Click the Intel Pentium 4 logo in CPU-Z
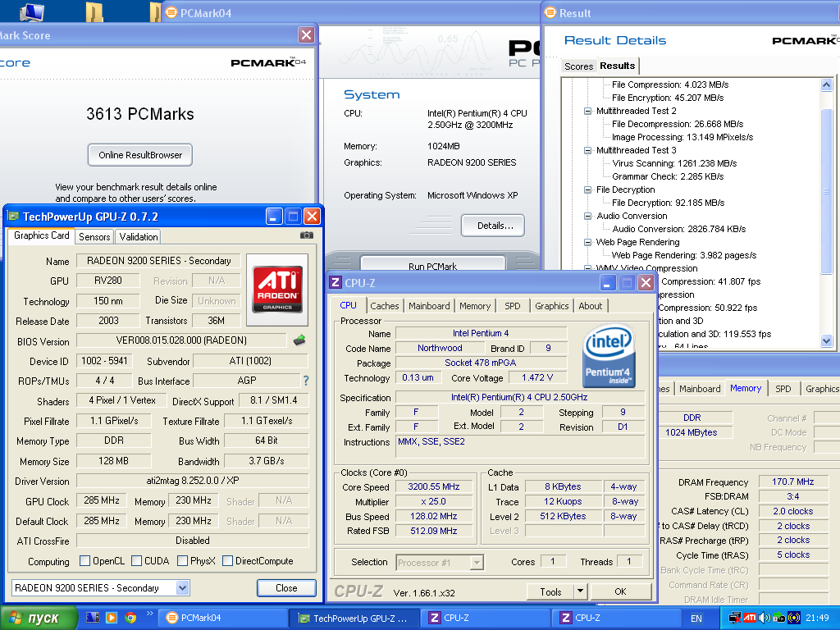The width and height of the screenshot is (840, 630). click(x=608, y=356)
